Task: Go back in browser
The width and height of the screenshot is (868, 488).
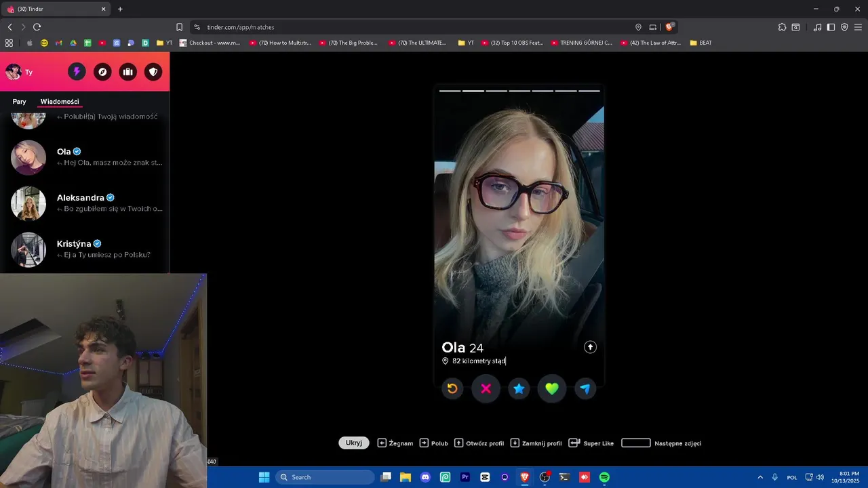Action: point(10,27)
